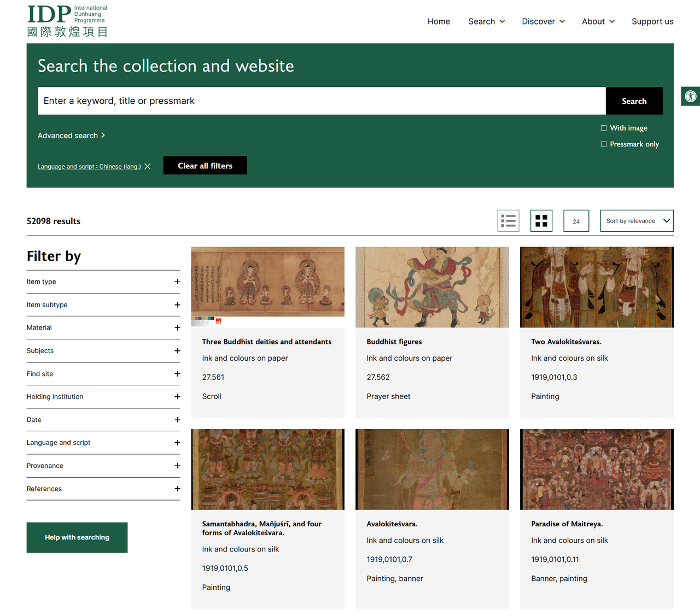Select the pressmark text 1919,0101,0.7
This screenshot has height=616, width=700.
(389, 560)
